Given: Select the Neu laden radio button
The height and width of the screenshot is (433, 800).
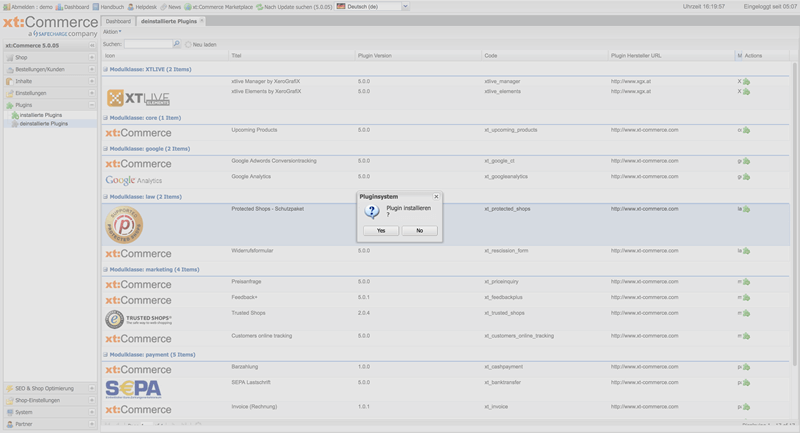Looking at the screenshot, I should tap(188, 44).
